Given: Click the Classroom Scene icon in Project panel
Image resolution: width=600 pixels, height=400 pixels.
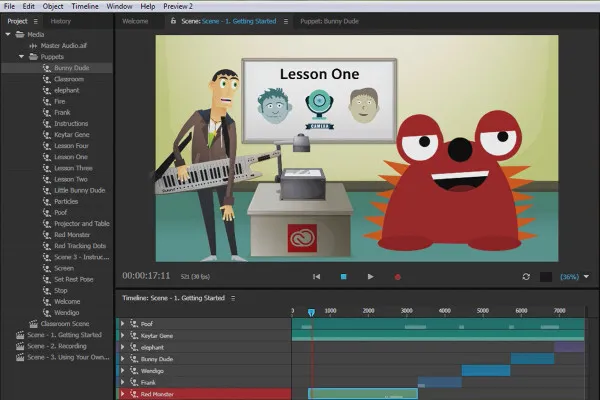Looking at the screenshot, I should click(x=33, y=324).
